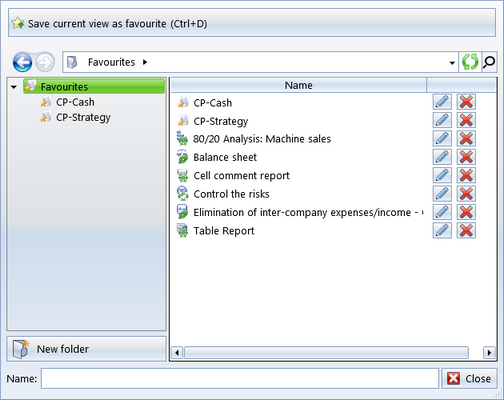Click the horizontal scrollbar right arrow

[x=489, y=352]
